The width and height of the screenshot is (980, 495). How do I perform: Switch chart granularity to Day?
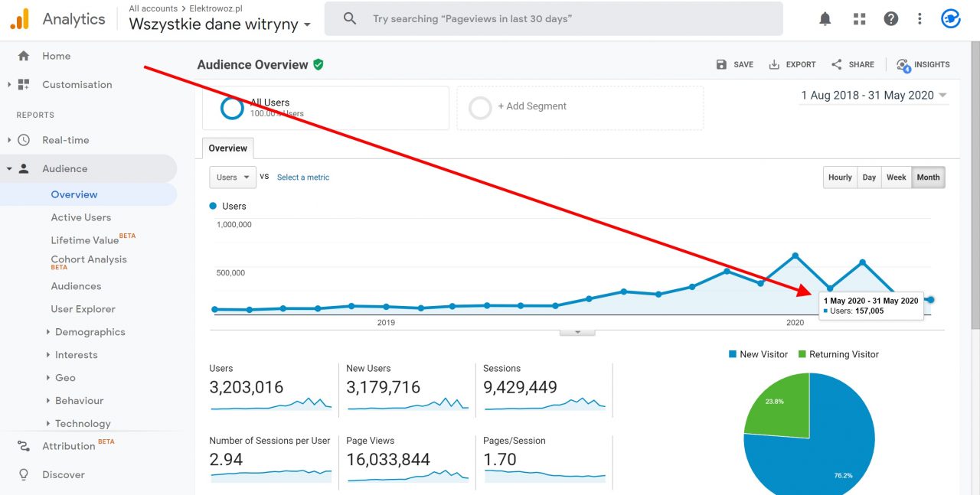pos(869,177)
